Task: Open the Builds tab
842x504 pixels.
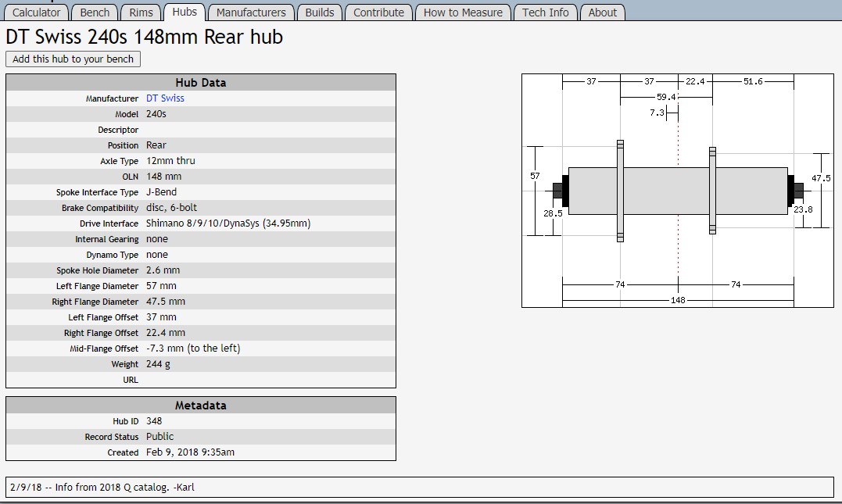Action: (320, 13)
